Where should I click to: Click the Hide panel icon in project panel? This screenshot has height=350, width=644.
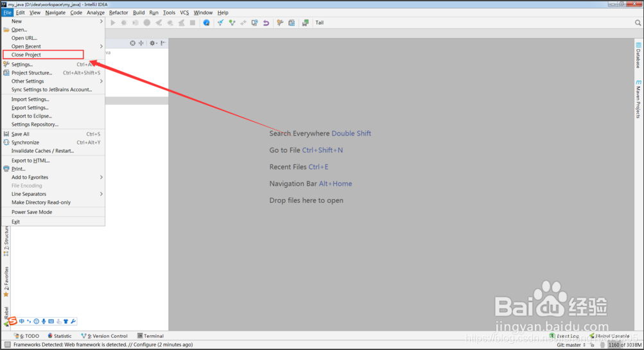point(163,43)
